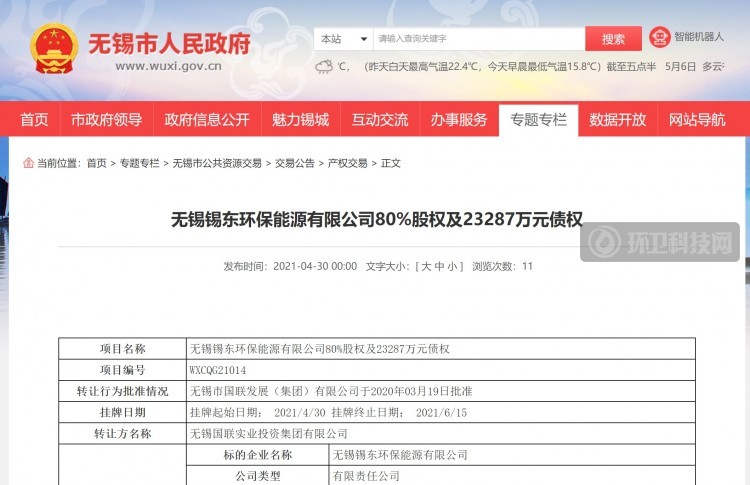Go to 首页 in the breadcrumb
Image resolution: width=750 pixels, height=485 pixels.
[96, 163]
